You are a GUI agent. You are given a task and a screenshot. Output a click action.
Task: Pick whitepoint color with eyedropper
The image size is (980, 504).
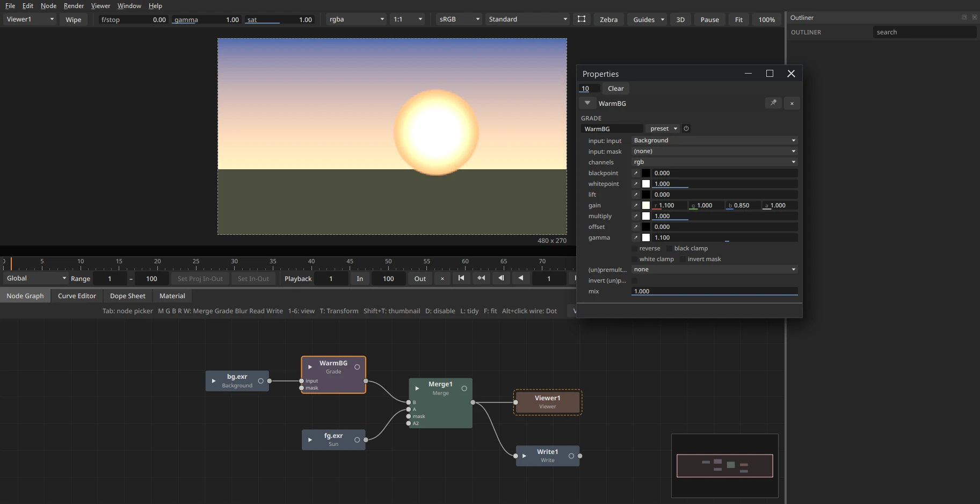coord(636,184)
